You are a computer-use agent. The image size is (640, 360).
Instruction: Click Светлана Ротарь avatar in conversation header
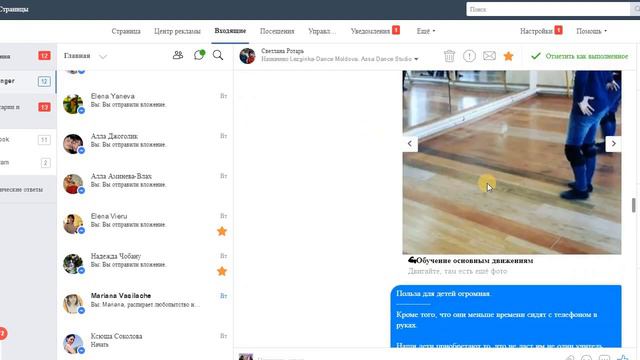(x=247, y=56)
